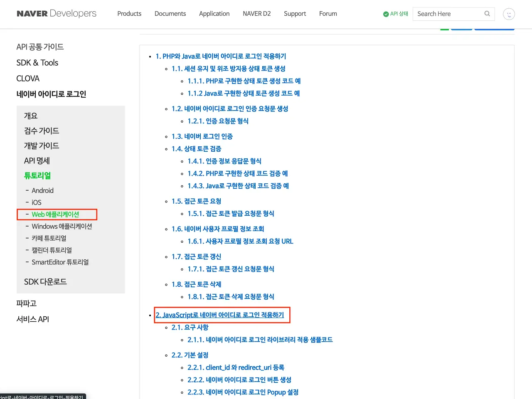
Task: Open API 명세 in the sidebar
Action: coord(37,161)
